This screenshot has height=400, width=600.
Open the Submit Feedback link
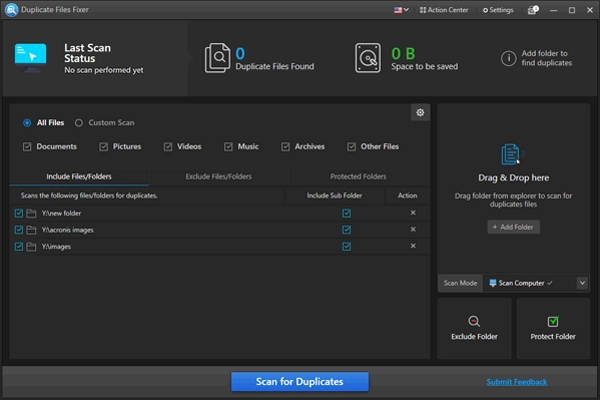pos(517,382)
